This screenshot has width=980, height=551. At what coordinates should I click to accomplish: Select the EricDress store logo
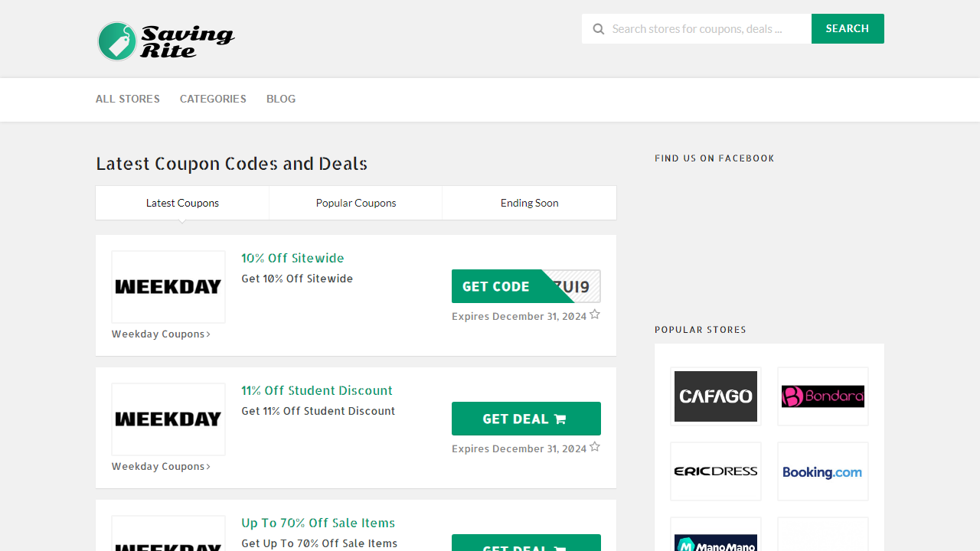tap(715, 471)
